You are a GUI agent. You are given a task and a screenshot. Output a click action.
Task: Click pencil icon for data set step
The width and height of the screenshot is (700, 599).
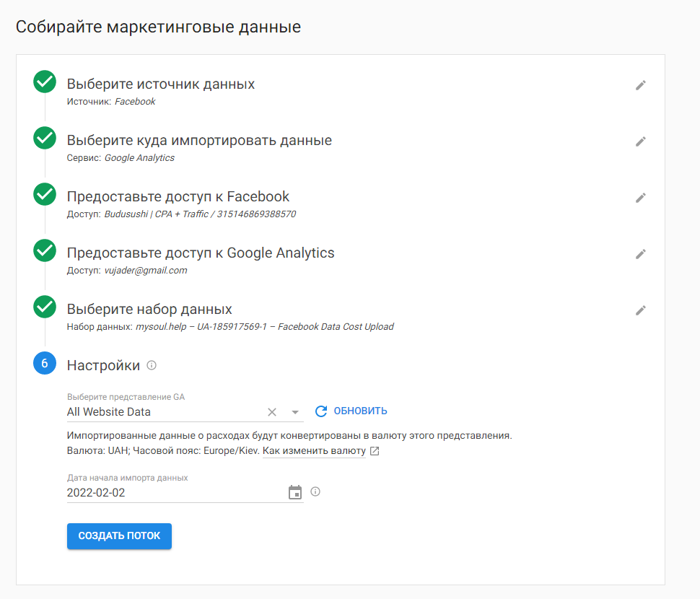click(640, 310)
